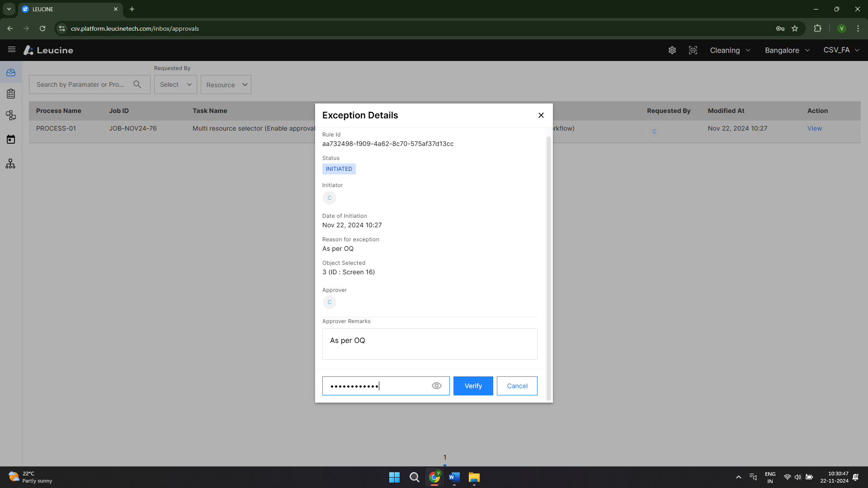Open the saved passwords key icon
Viewport: 868px width, 488px height.
tap(780, 28)
